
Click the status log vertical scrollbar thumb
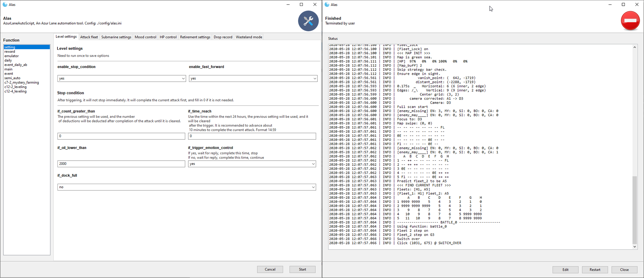(634, 209)
